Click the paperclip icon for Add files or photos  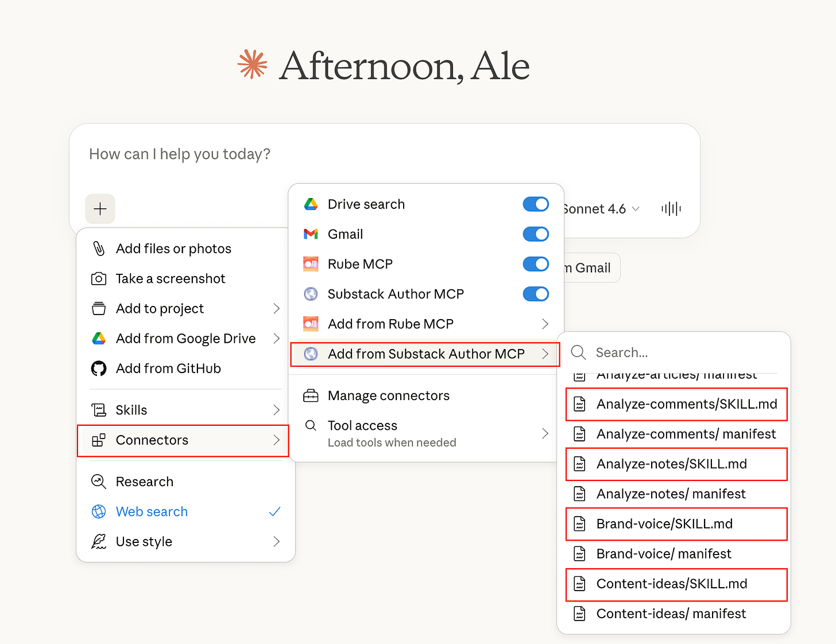pyautogui.click(x=99, y=249)
